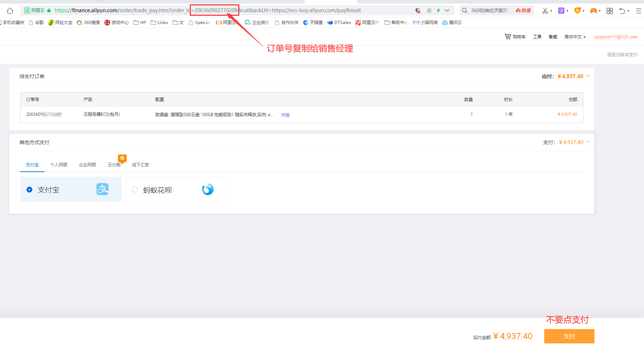Select the 蚂蚁花呗 radio option
Image resolution: width=644 pixels, height=347 pixels.
click(x=135, y=190)
